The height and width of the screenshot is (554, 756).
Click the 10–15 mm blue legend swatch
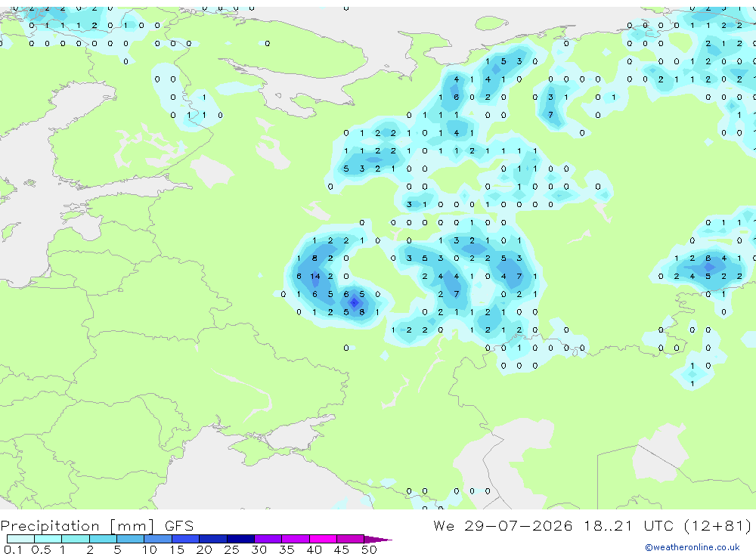tap(158, 539)
